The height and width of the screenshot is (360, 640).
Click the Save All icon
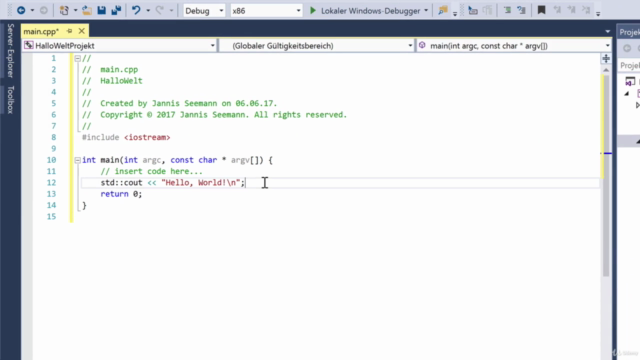coord(116,11)
